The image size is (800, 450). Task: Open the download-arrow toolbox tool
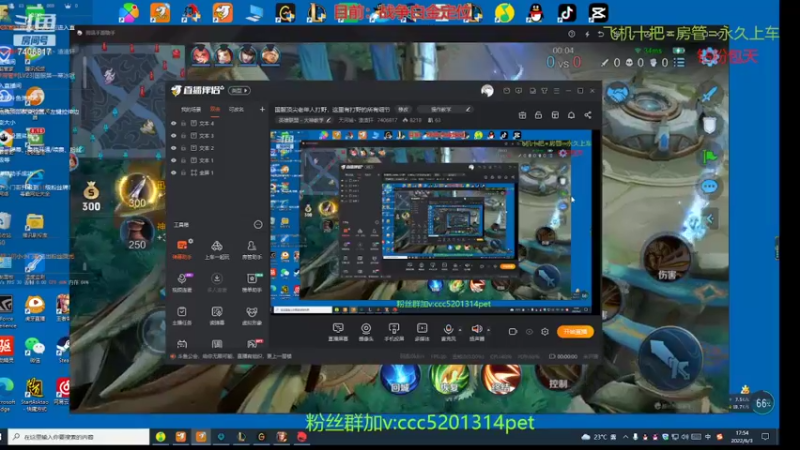[217, 282]
